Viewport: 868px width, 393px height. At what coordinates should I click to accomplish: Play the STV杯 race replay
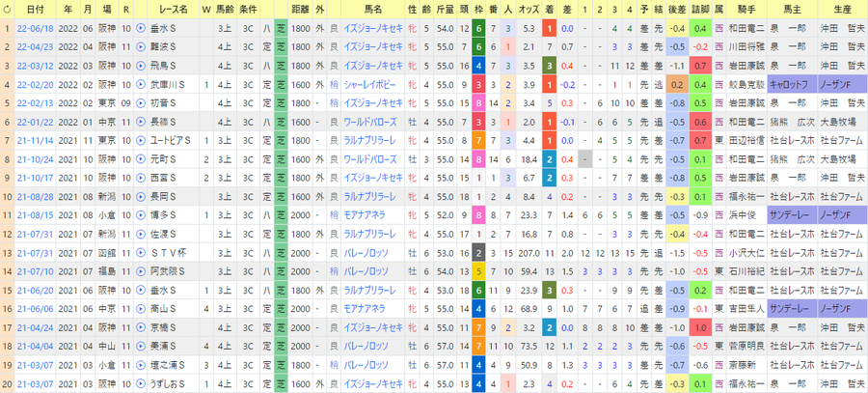click(x=140, y=253)
